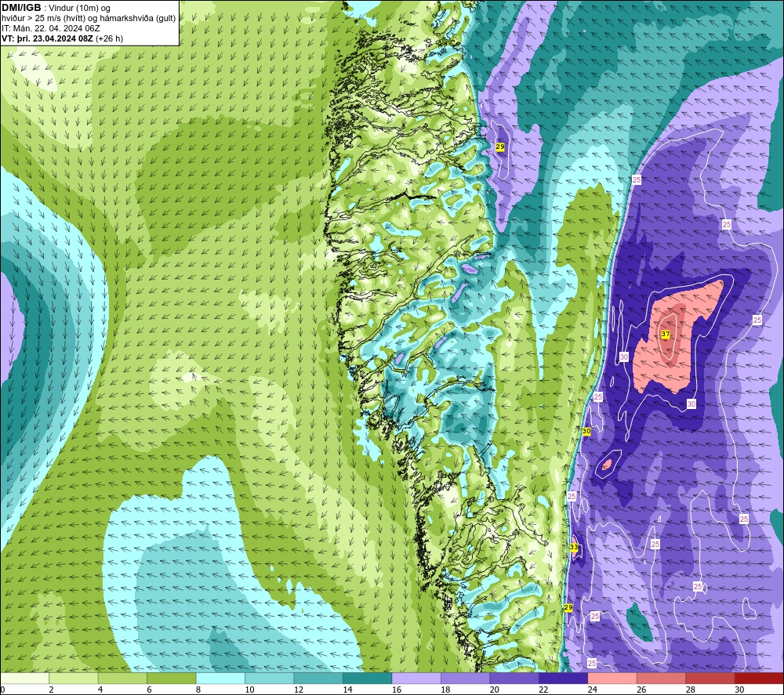
Task: Click scale value 20
Action: click(495, 690)
